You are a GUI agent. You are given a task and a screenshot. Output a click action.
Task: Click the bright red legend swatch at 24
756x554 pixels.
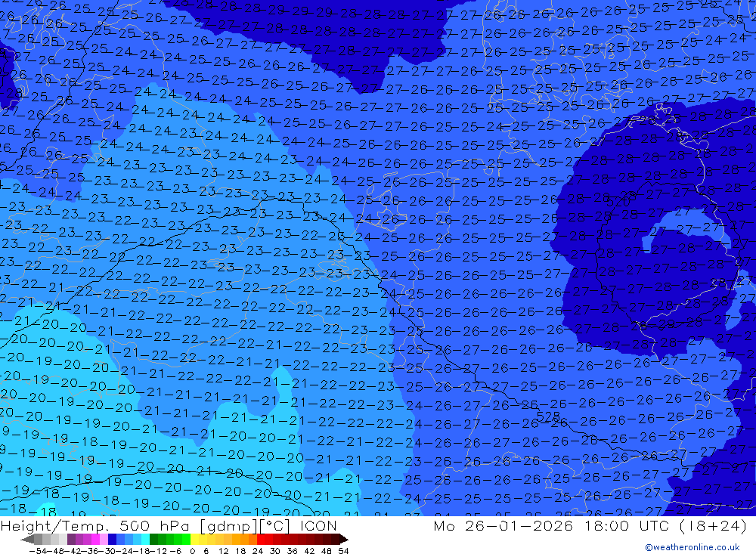click(261, 539)
